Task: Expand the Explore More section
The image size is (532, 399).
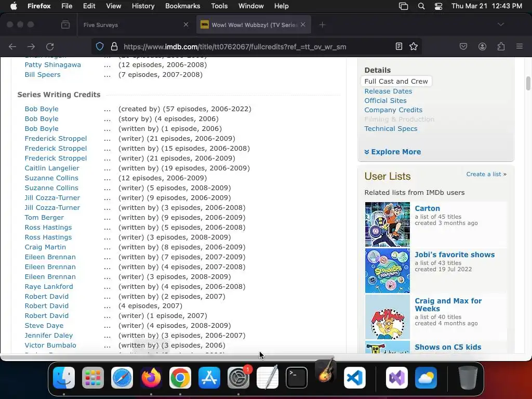Action: [393, 152]
